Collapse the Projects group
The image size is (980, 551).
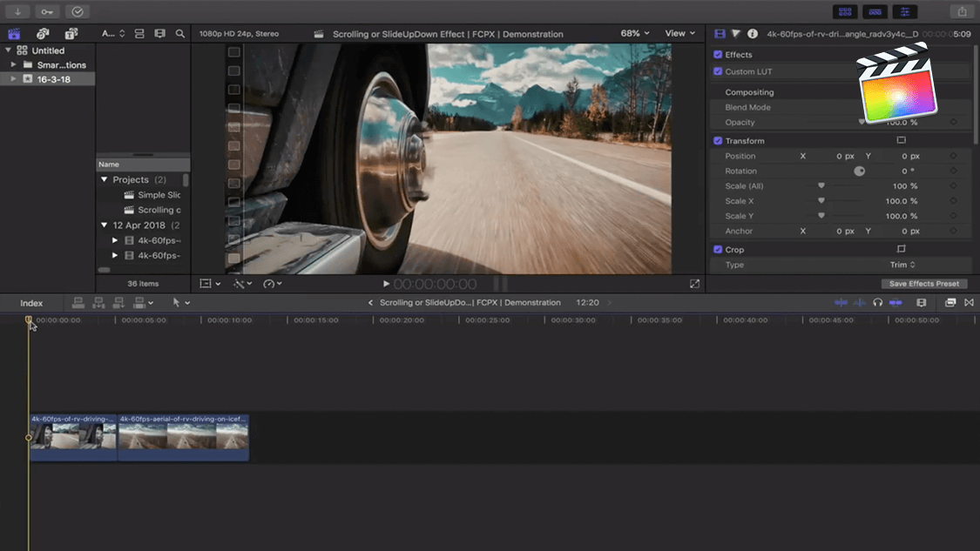(x=105, y=179)
